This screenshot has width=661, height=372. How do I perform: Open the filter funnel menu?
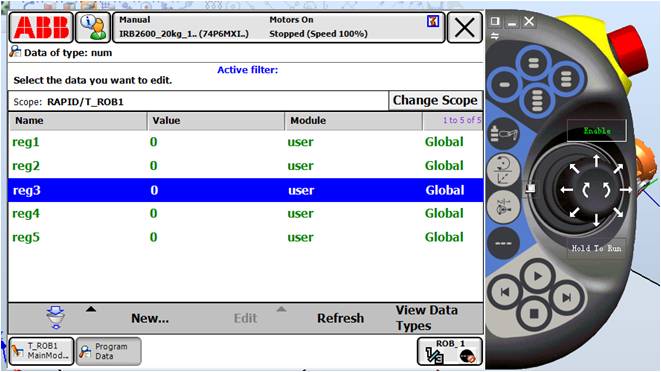pos(56,318)
